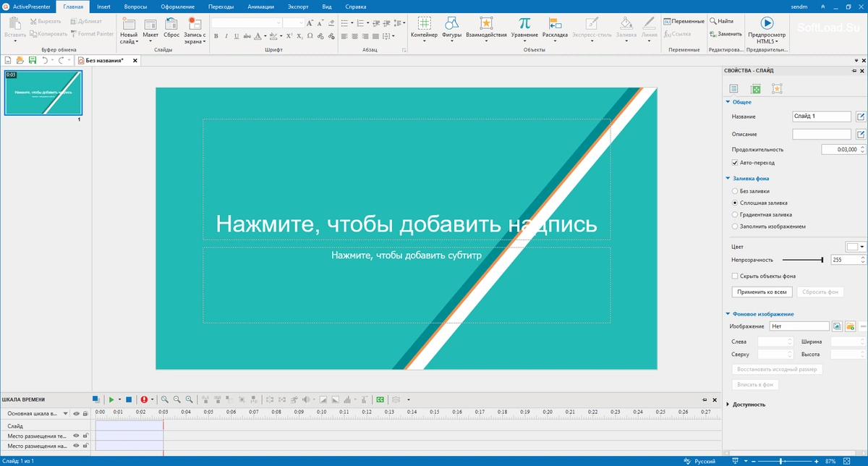The width and height of the screenshot is (868, 466).
Task: Open the Анимации ribbon tab
Action: coord(261,6)
